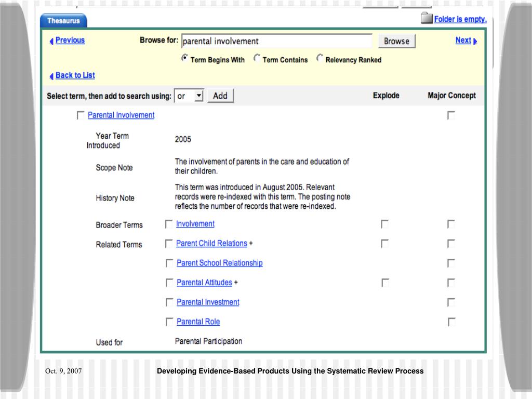The width and height of the screenshot is (532, 399).
Task: Tick Major Concept for Parent Child Relations
Action: click(451, 244)
